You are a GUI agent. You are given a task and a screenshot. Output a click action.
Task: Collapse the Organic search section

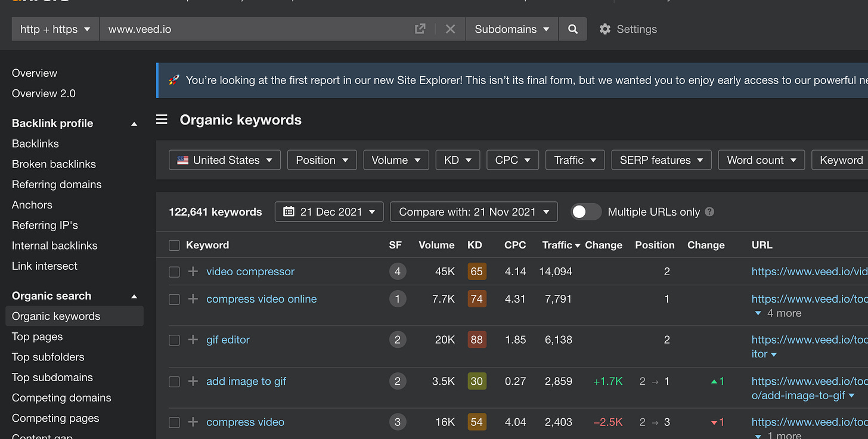point(134,297)
